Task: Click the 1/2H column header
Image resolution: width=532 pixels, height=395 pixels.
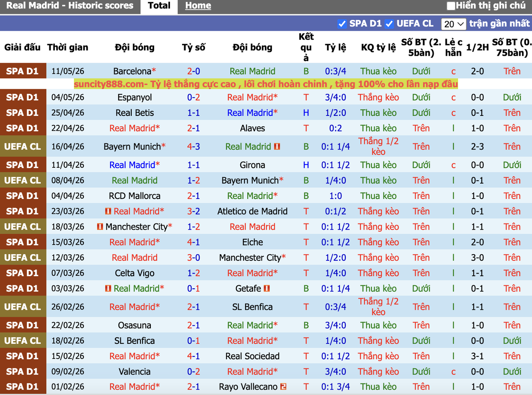Action: [x=478, y=47]
